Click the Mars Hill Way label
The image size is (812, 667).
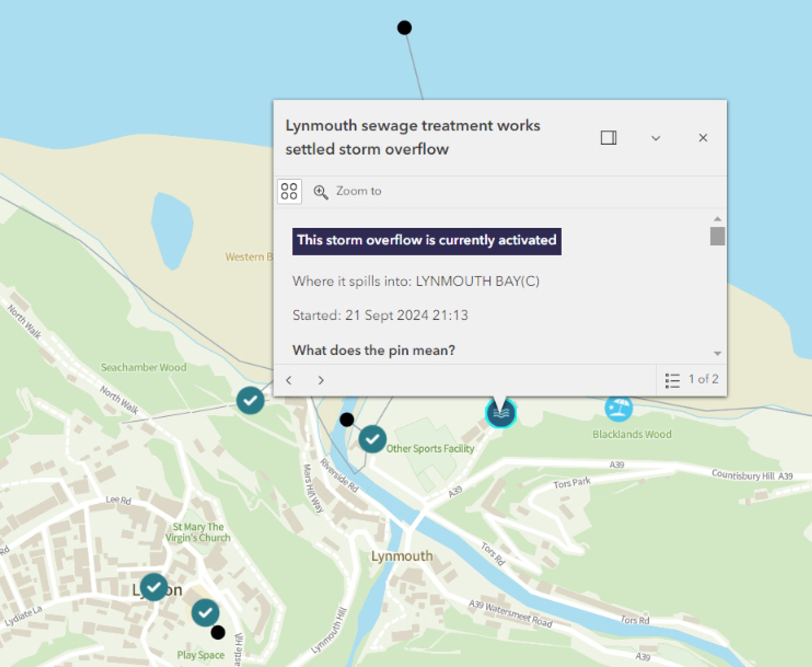(x=313, y=488)
